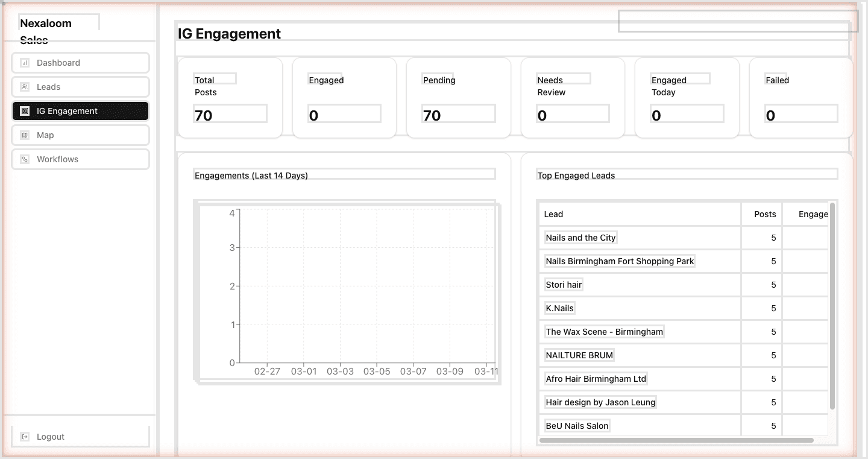Select the Pending counter card
The height and width of the screenshot is (459, 868).
click(x=458, y=97)
